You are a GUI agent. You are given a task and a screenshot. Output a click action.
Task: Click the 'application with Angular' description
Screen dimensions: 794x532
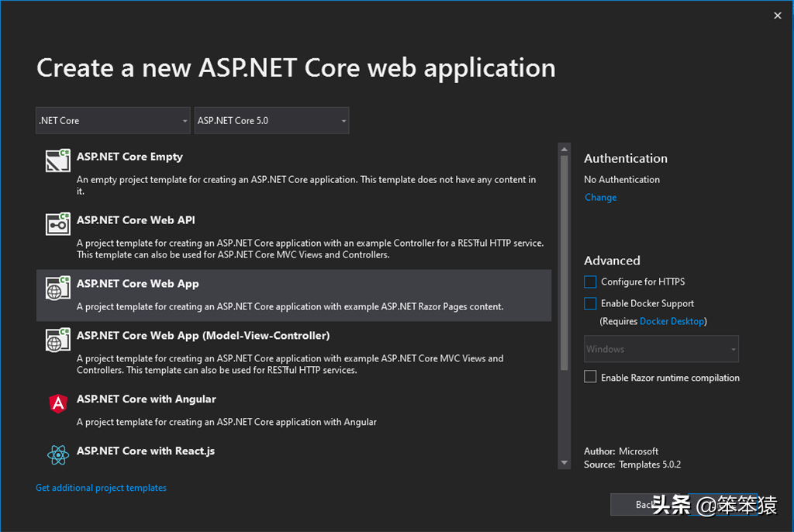click(x=227, y=422)
